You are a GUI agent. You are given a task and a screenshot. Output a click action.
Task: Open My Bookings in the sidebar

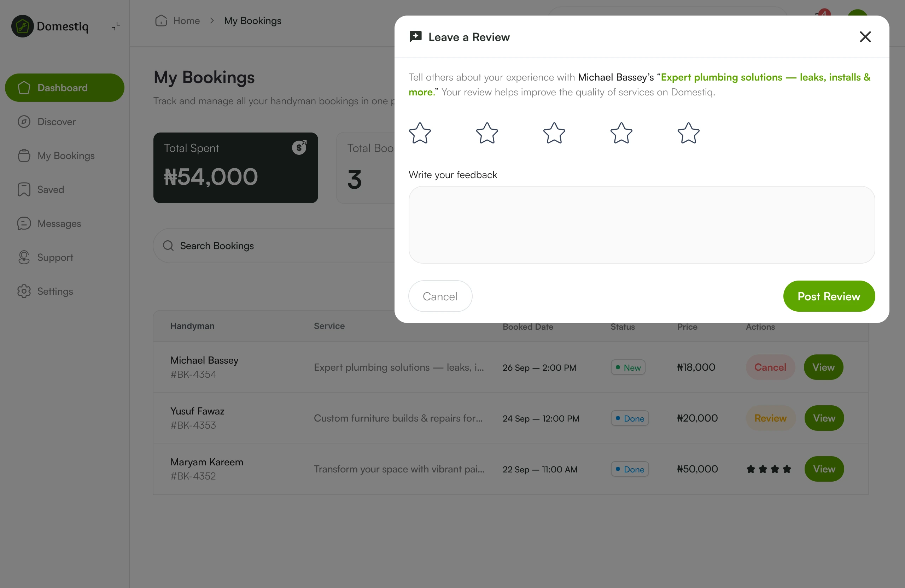[65, 155]
